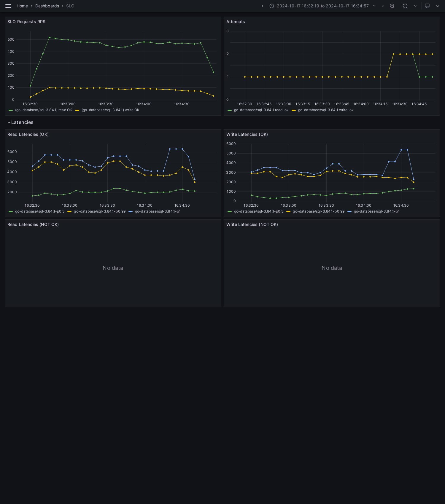Click 'No data' in Read Latencies (NOT OK)
The width and height of the screenshot is (445, 504).
(x=113, y=268)
